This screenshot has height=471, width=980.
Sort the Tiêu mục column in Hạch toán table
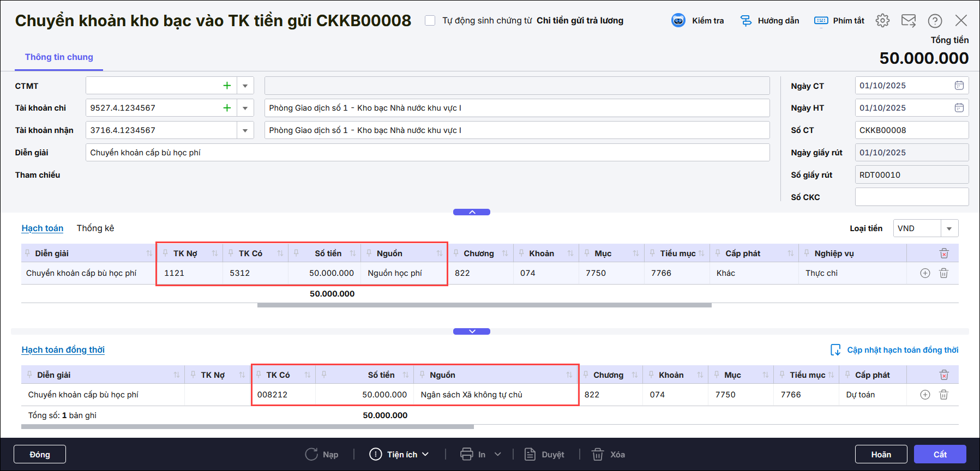tap(701, 253)
